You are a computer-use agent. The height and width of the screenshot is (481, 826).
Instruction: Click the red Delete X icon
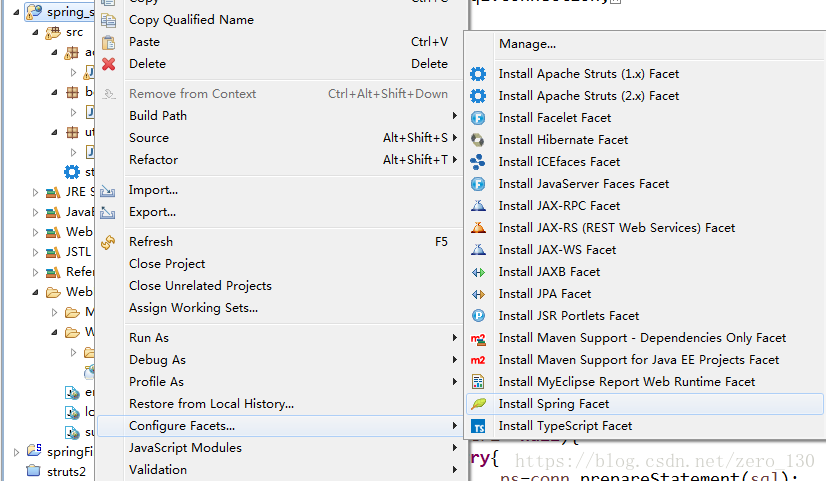(x=109, y=64)
